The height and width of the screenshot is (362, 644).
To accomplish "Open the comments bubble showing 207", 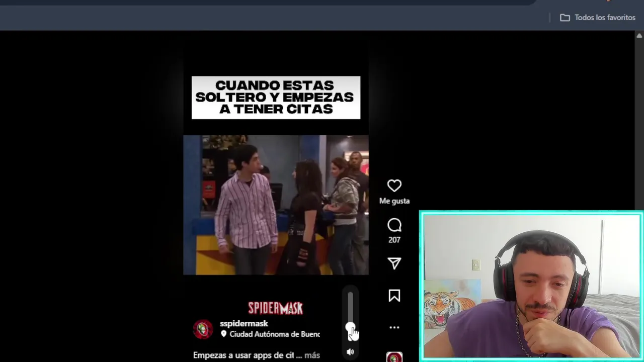I will pos(394,225).
